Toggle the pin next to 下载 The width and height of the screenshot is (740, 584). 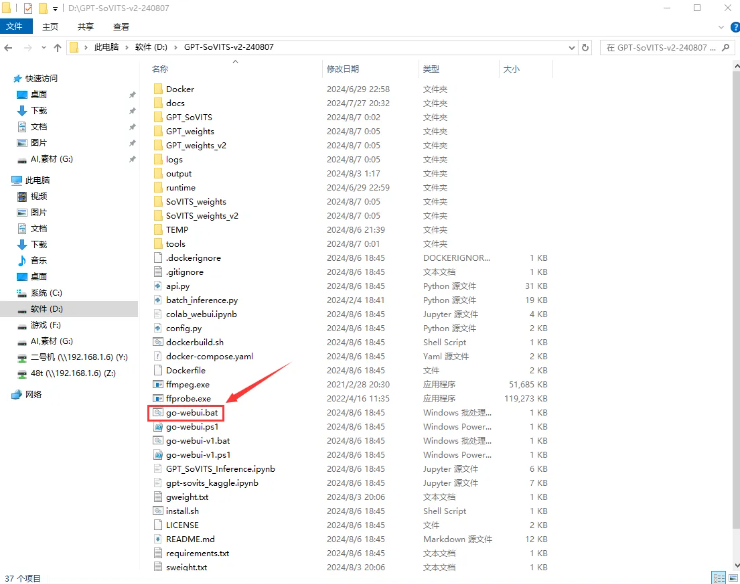point(132,110)
